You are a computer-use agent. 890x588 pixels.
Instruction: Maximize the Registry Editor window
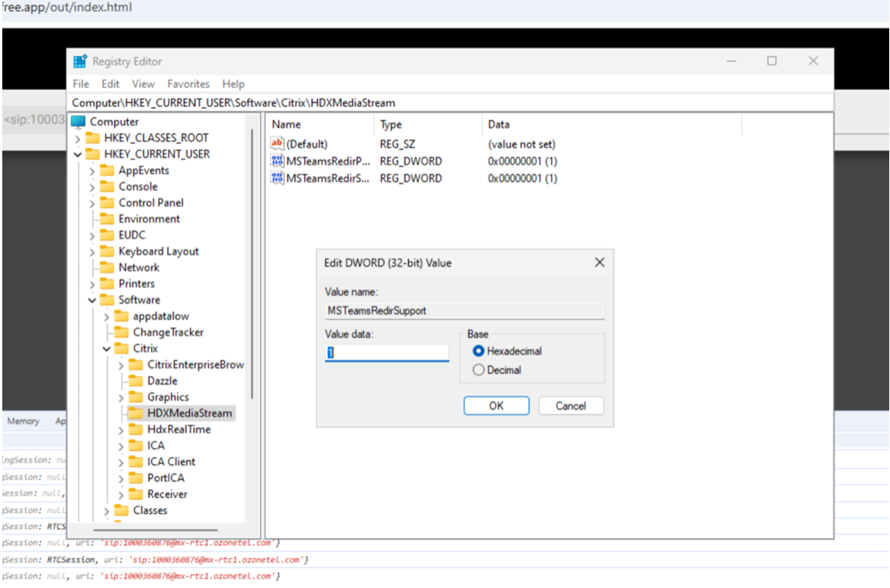[772, 61]
